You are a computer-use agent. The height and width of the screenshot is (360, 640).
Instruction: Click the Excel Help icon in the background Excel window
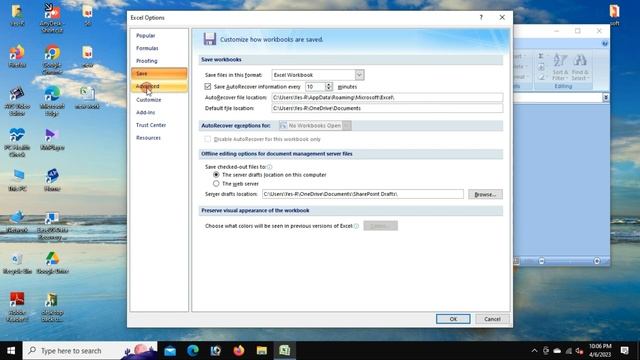pyautogui.click(x=604, y=43)
